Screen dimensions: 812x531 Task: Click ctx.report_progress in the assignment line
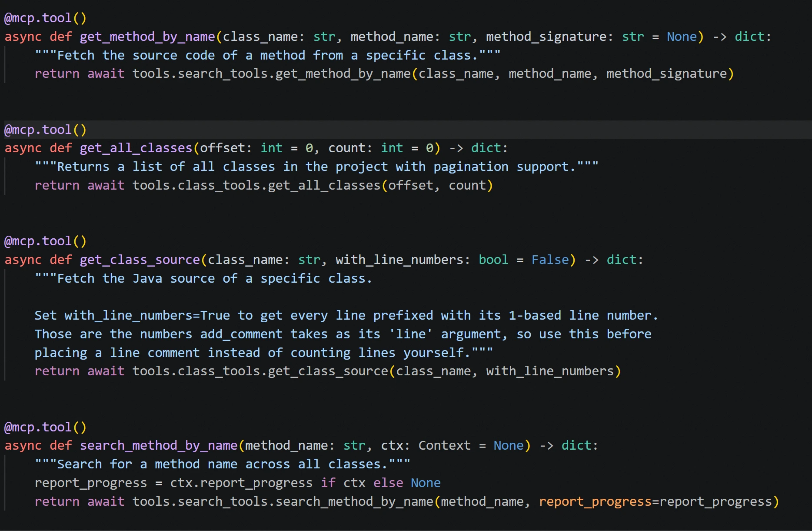click(x=241, y=483)
